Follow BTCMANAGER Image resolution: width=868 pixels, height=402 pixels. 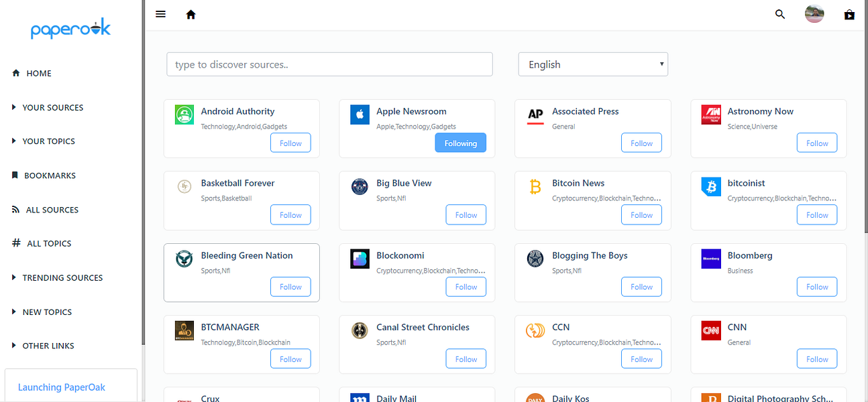click(x=290, y=358)
